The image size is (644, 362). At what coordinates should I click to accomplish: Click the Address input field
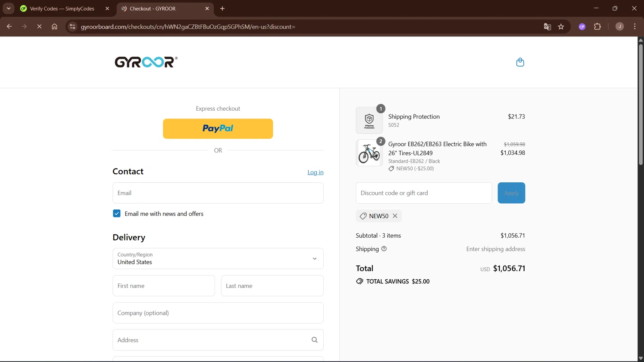click(x=218, y=340)
